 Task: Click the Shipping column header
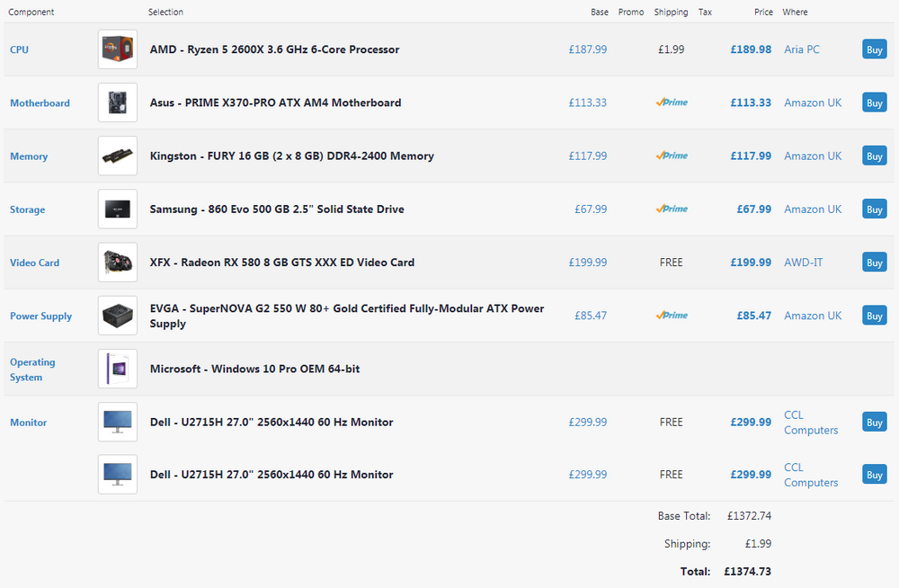pos(671,12)
